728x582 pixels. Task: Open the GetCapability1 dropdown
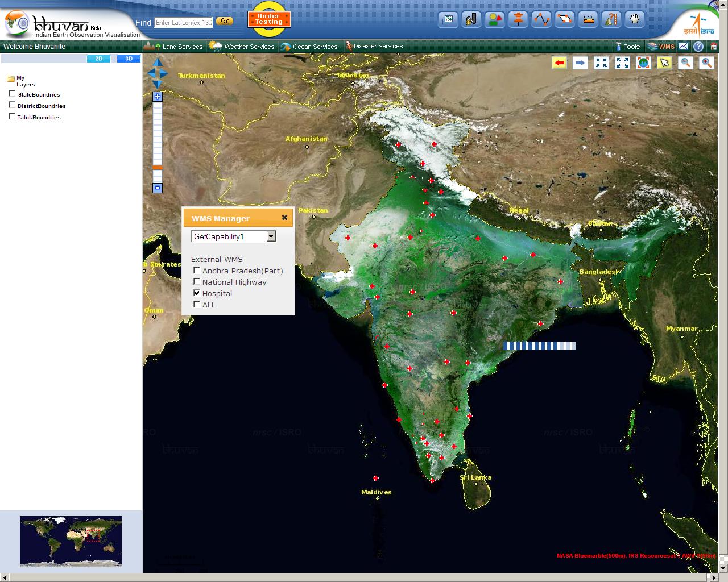point(234,236)
